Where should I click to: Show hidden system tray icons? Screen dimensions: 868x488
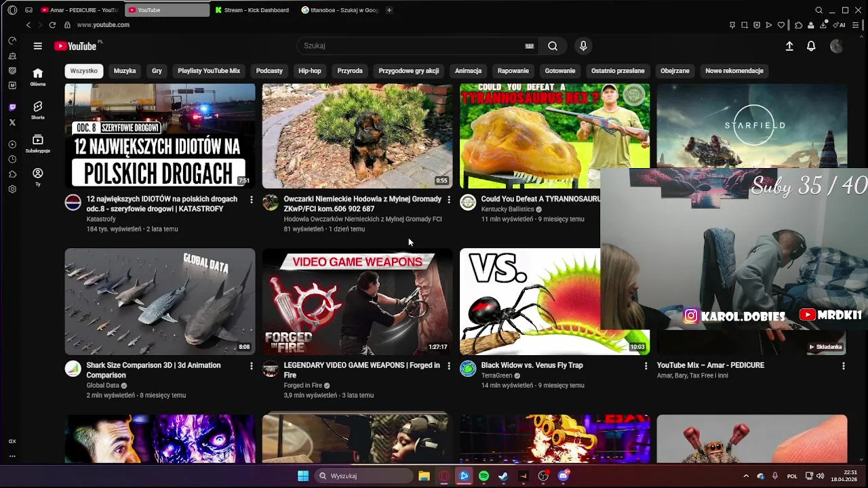746,476
